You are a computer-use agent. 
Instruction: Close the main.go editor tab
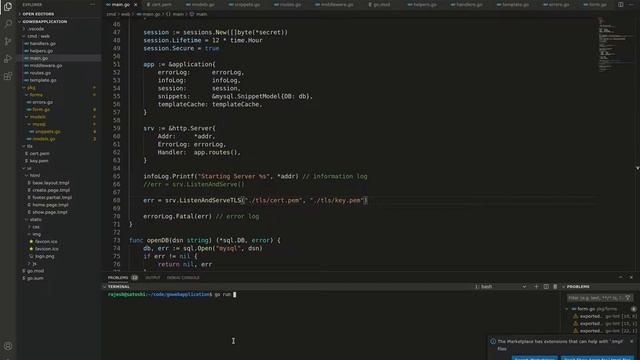pyautogui.click(x=136, y=4)
